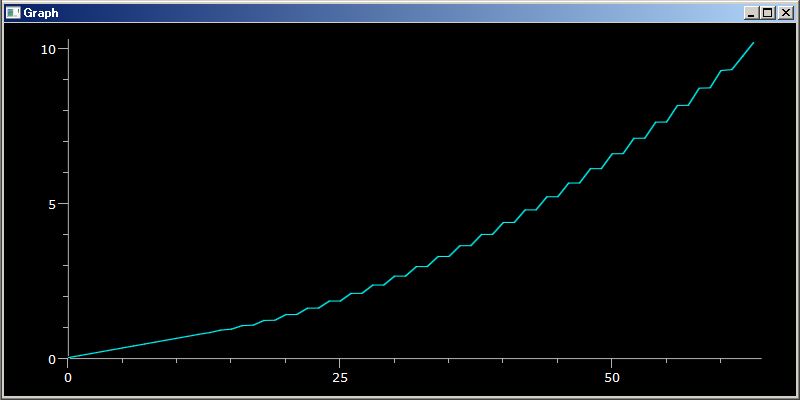Click the first x-axis tick after 0
The image size is (800, 400).
(122, 361)
